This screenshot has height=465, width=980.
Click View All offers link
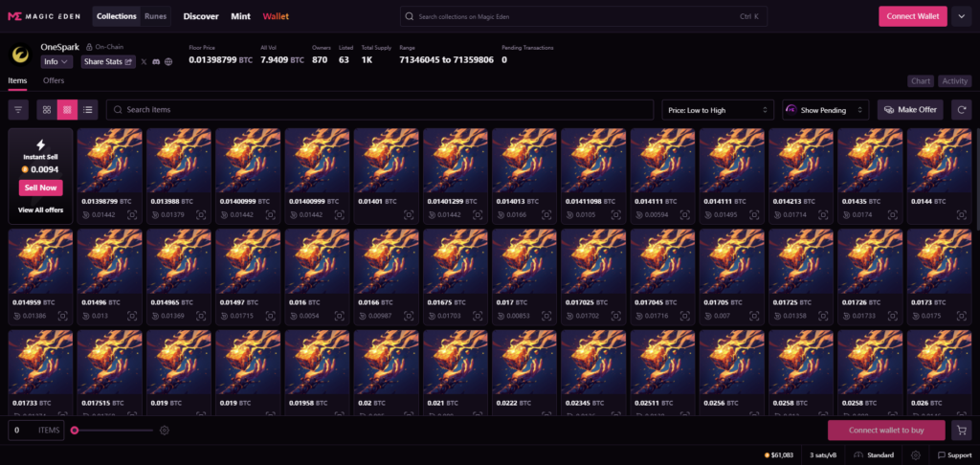click(40, 210)
